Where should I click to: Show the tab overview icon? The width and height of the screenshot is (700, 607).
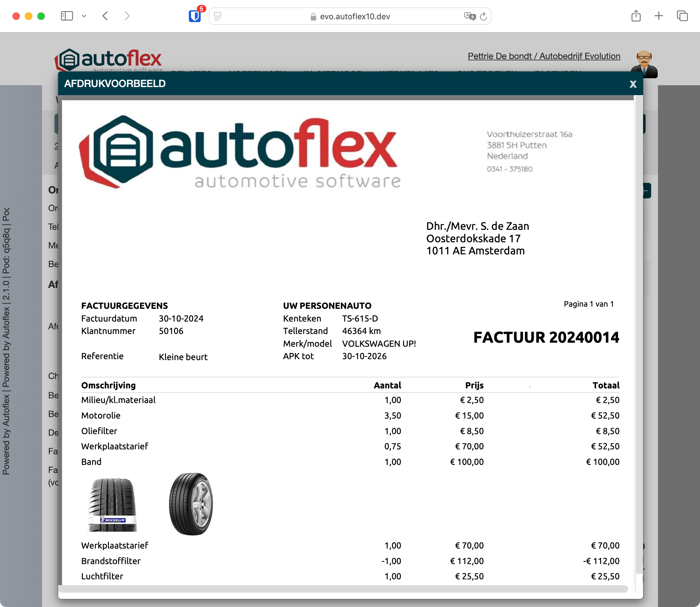coord(682,16)
